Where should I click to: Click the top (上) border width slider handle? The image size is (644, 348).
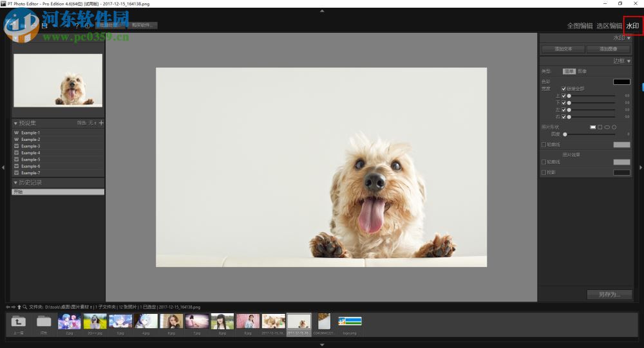point(569,96)
